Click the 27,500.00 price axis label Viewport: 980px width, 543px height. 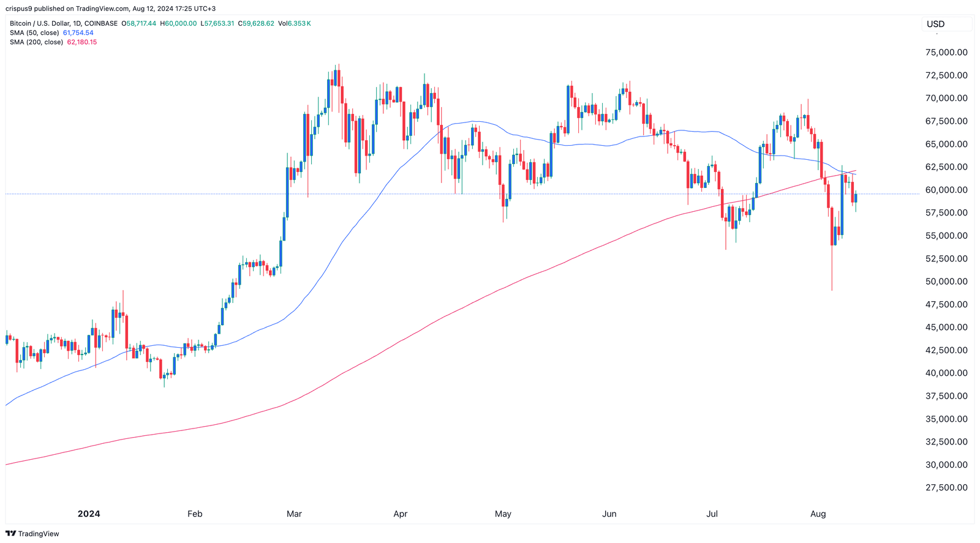point(946,487)
